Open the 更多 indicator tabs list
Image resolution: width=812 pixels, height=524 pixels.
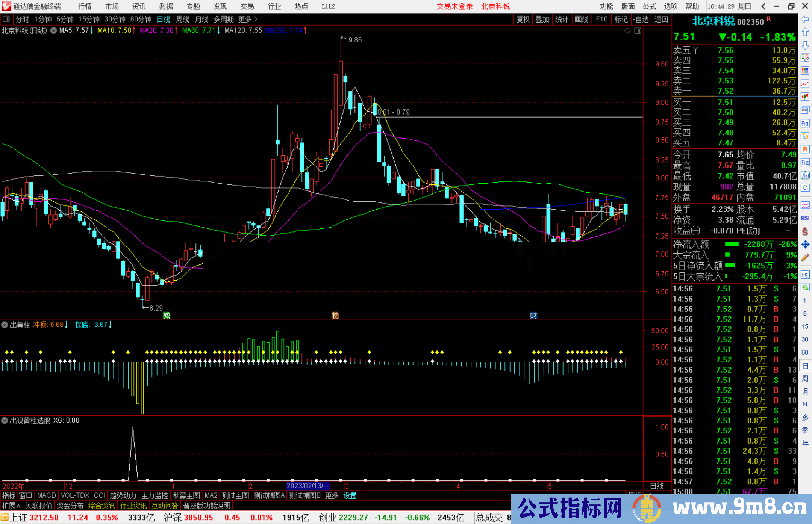click(332, 495)
